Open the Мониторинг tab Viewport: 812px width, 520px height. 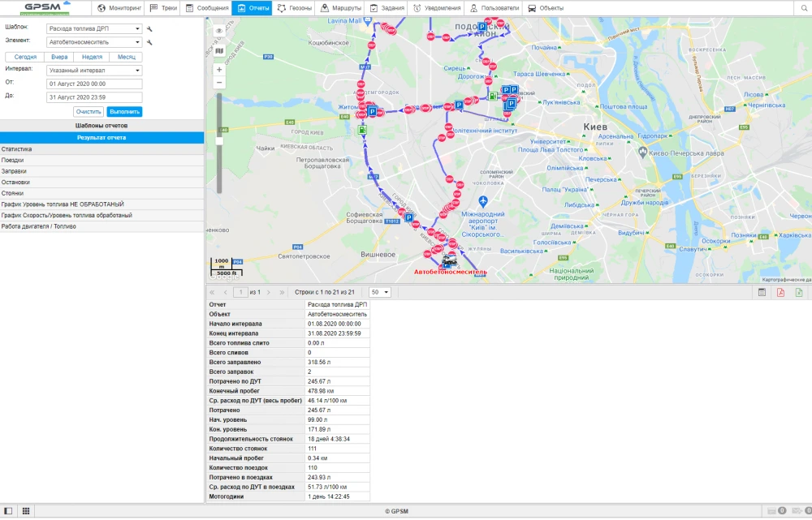click(119, 8)
